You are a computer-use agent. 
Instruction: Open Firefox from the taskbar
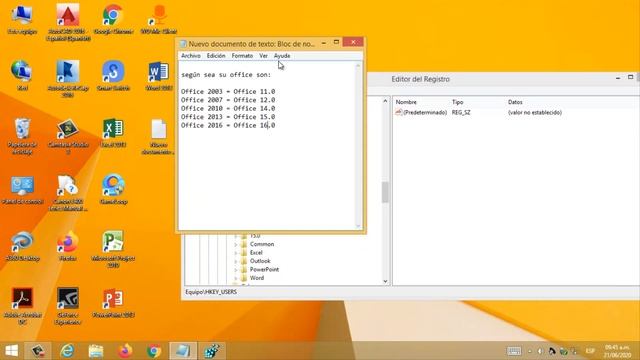click(x=125, y=351)
